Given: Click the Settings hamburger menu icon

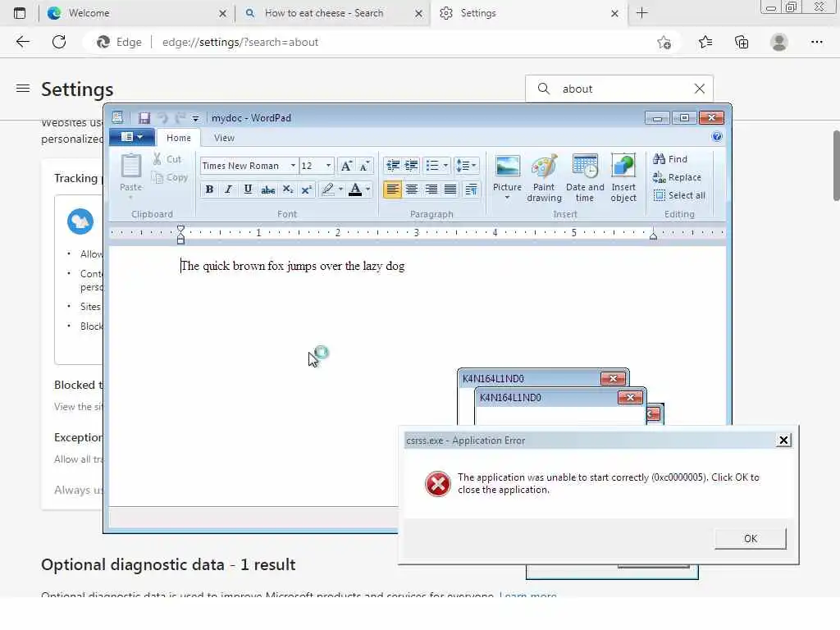Looking at the screenshot, I should [22, 89].
